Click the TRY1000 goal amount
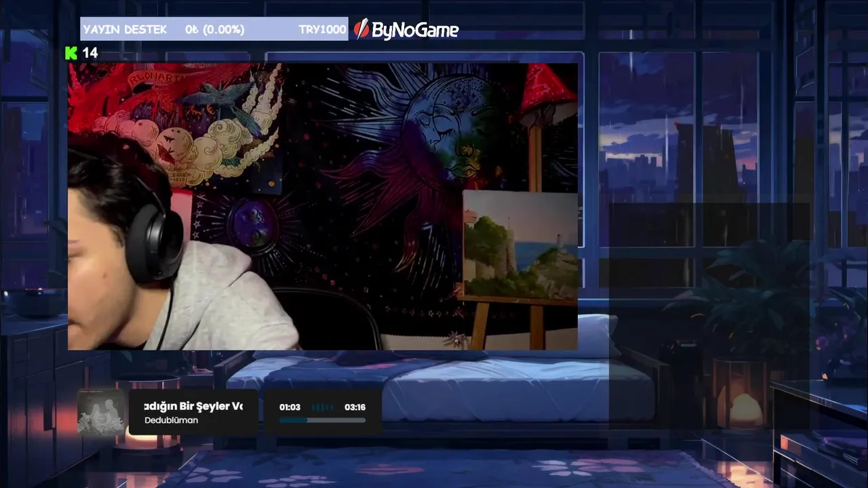This screenshot has height=488, width=868. point(322,30)
